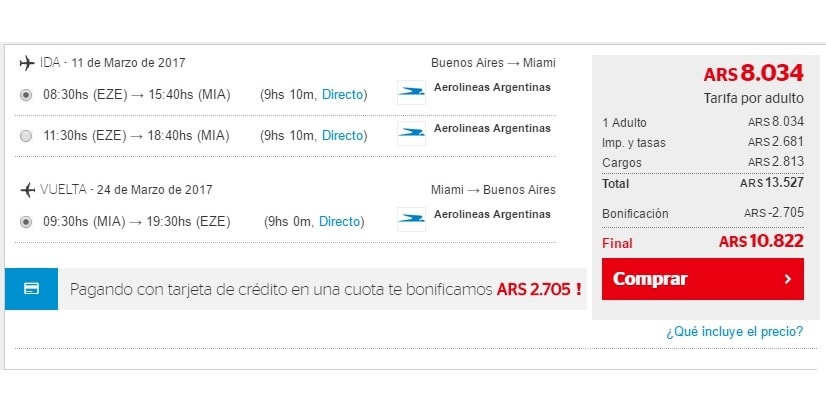This screenshot has height=414, width=826.
Task: Click Aerolineas Argentinas logo on 08:30hs flight
Action: coord(411,93)
